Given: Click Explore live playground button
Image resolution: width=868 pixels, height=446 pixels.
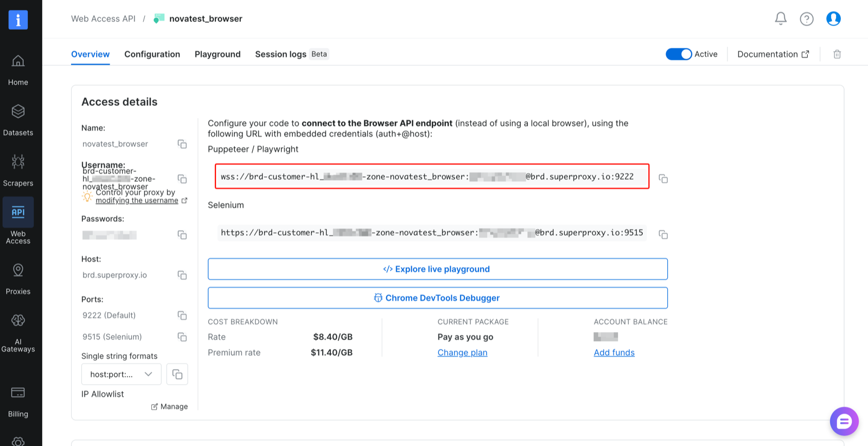Looking at the screenshot, I should click(x=438, y=269).
